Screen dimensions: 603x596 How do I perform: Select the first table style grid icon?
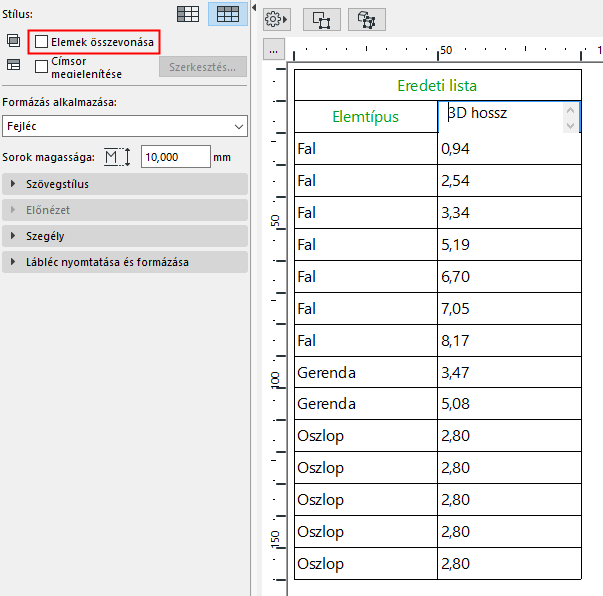187,13
